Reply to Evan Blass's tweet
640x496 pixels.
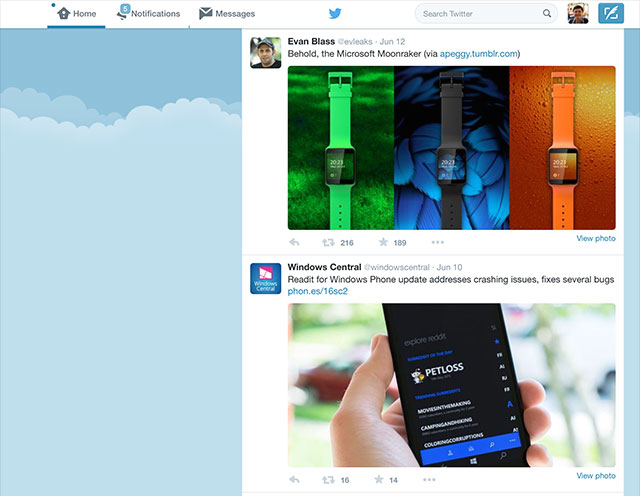[294, 242]
